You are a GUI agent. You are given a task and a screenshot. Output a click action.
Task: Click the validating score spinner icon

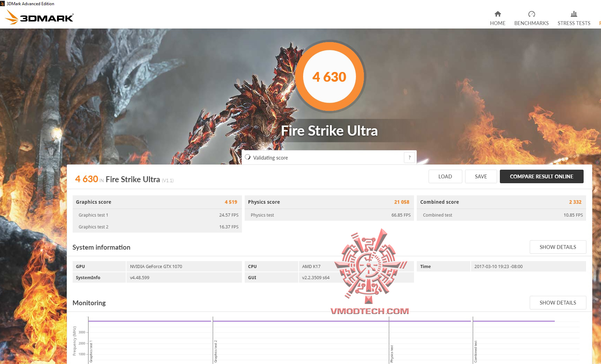[x=247, y=157]
